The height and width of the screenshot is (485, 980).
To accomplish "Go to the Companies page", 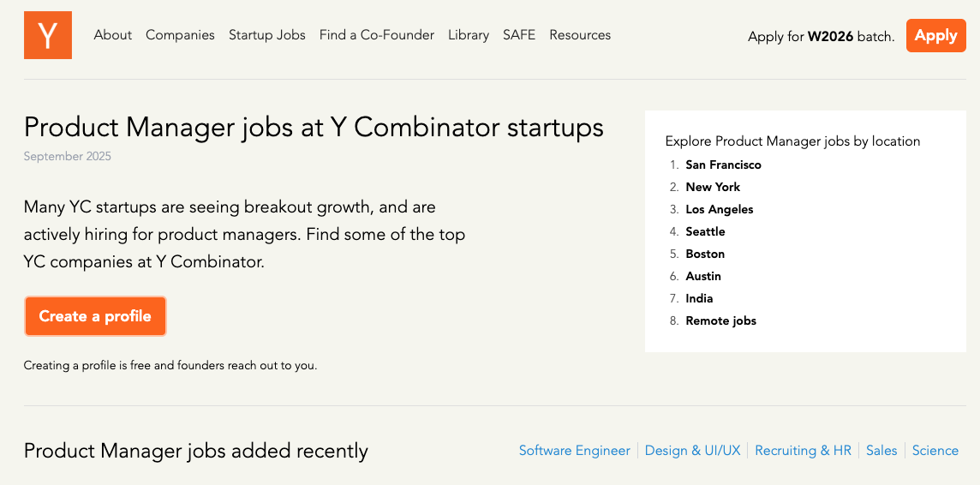I will coord(180,35).
